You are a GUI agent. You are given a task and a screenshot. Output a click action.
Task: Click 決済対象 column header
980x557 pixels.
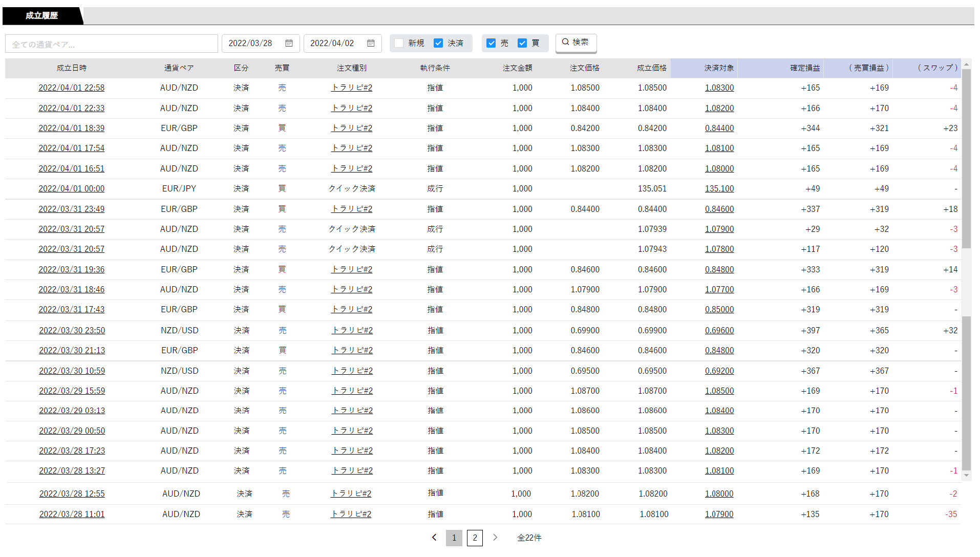click(x=719, y=68)
